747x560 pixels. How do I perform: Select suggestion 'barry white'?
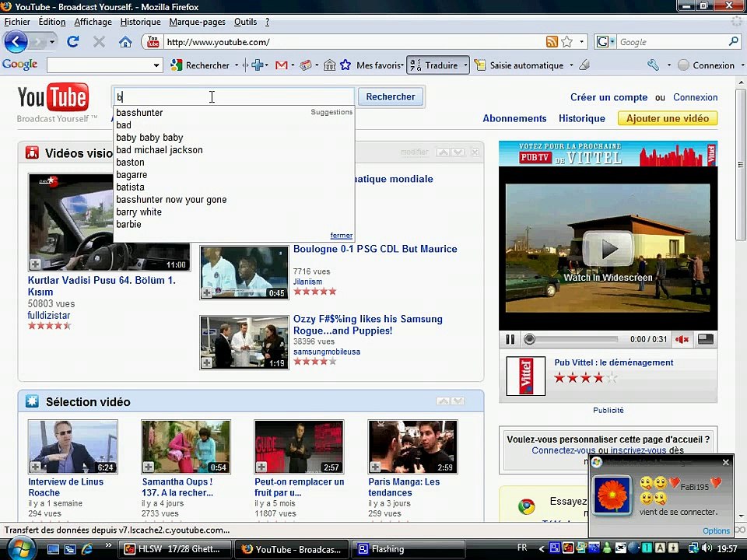pos(139,212)
